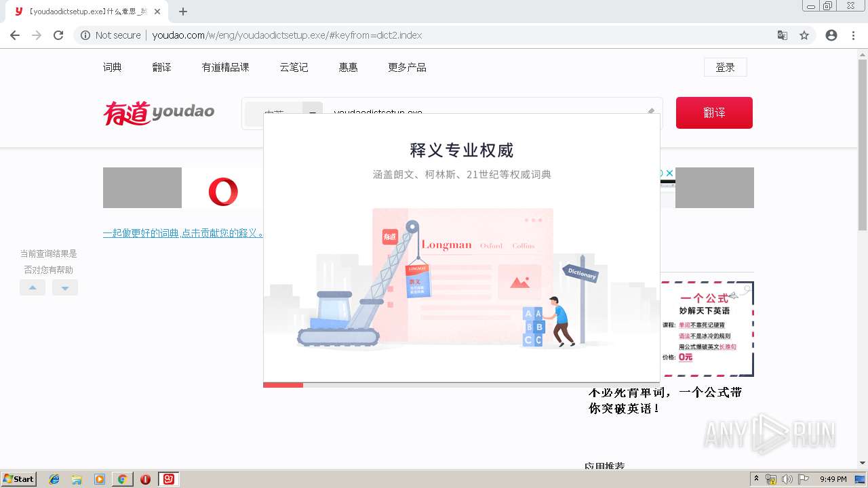The image size is (868, 488).
Task: Open Opera from the taskbar
Action: pyautogui.click(x=145, y=479)
